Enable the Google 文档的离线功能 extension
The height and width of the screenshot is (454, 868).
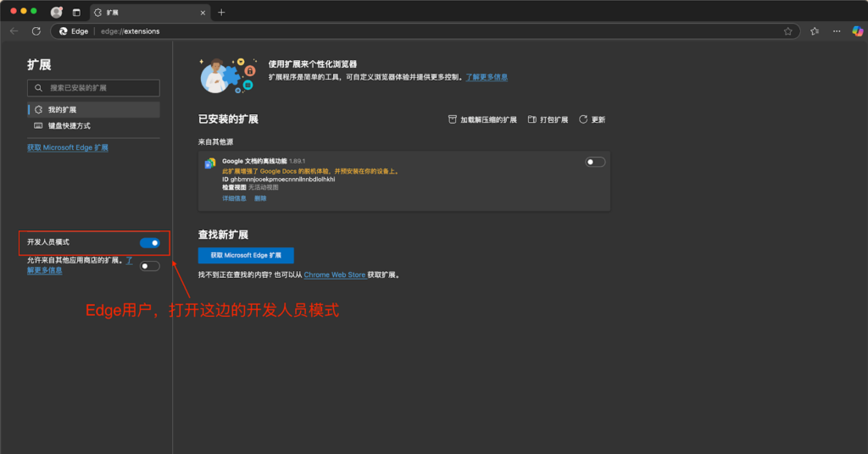coord(595,162)
